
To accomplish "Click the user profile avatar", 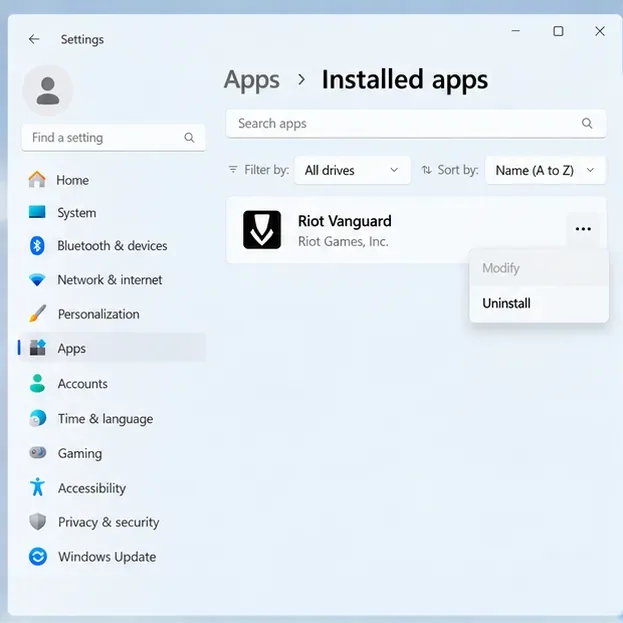I will pyautogui.click(x=48, y=91).
